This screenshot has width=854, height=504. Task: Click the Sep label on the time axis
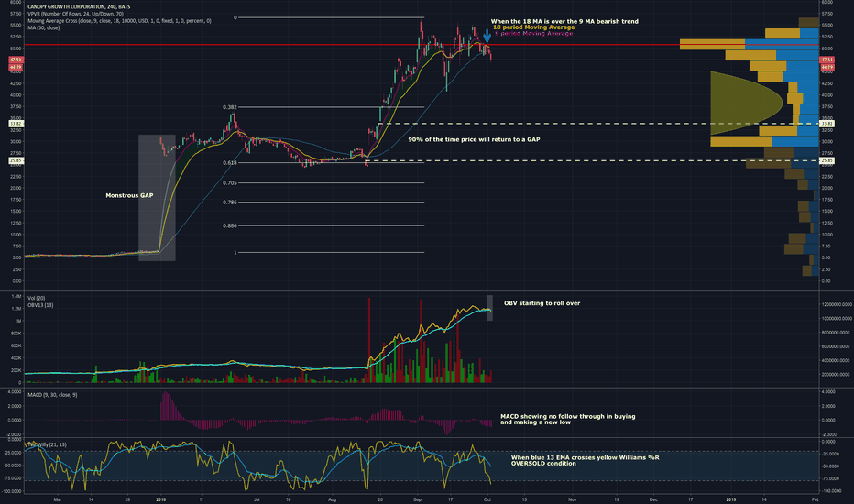(418, 499)
